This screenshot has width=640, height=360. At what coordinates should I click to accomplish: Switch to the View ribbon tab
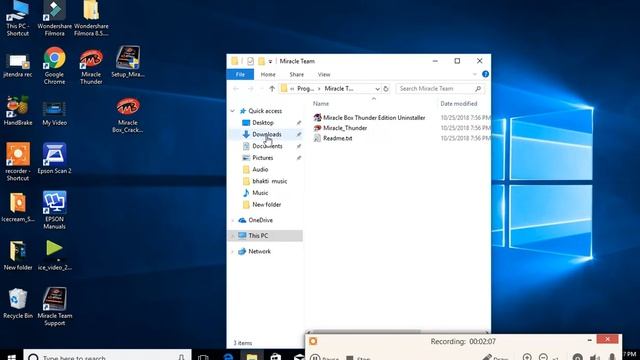[x=324, y=74]
